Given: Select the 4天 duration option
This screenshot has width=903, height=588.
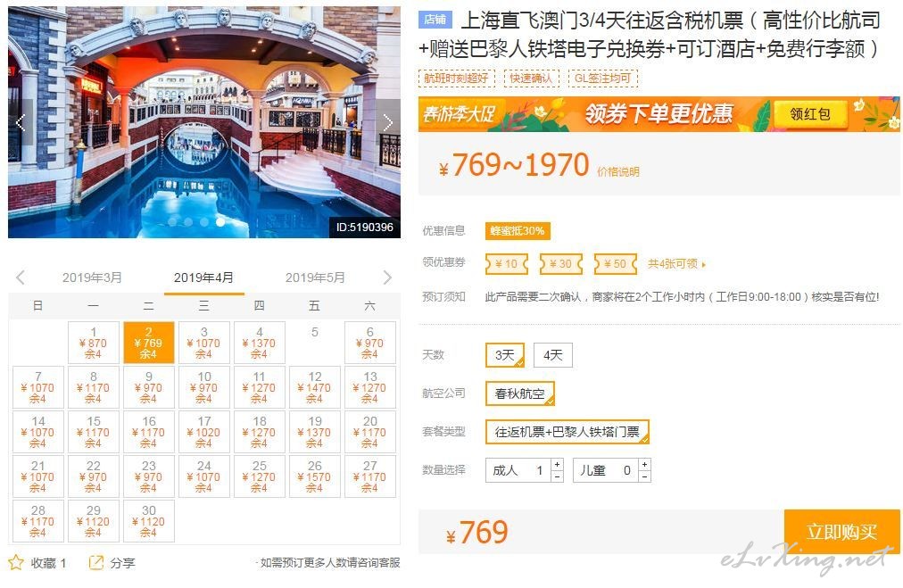Looking at the screenshot, I should point(553,355).
